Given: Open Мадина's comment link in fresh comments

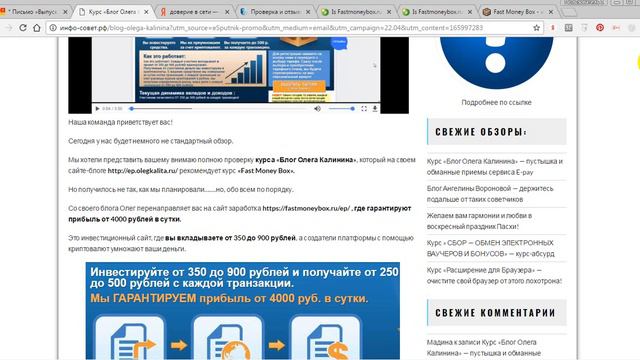Looking at the screenshot, I should click(484, 347).
